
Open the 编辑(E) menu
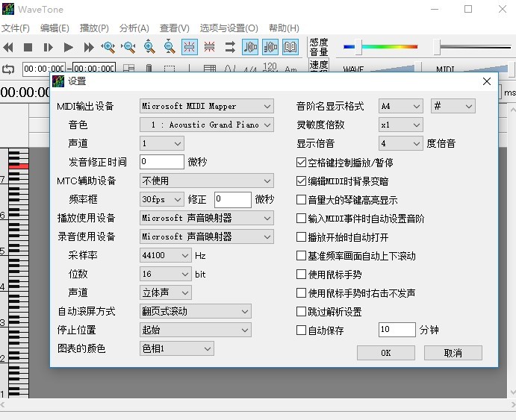pos(55,28)
